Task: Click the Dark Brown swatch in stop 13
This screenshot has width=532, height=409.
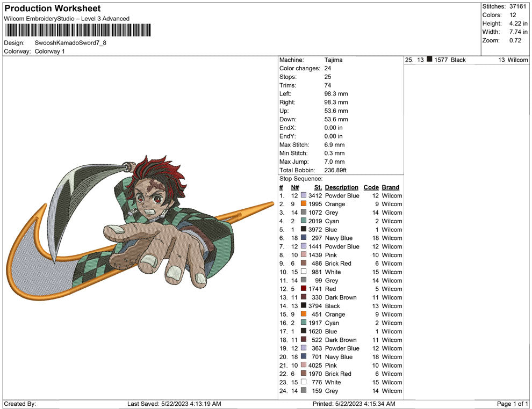Action: [304, 297]
